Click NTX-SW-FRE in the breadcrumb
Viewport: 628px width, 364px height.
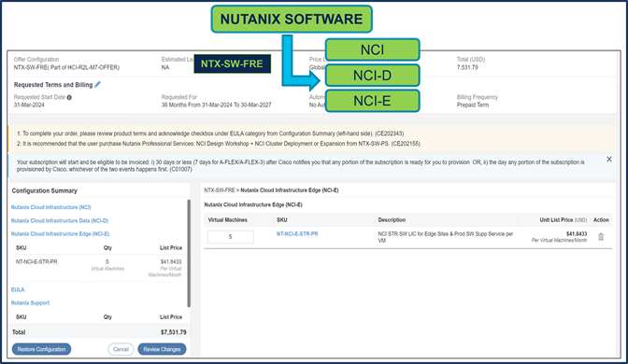click(x=220, y=190)
